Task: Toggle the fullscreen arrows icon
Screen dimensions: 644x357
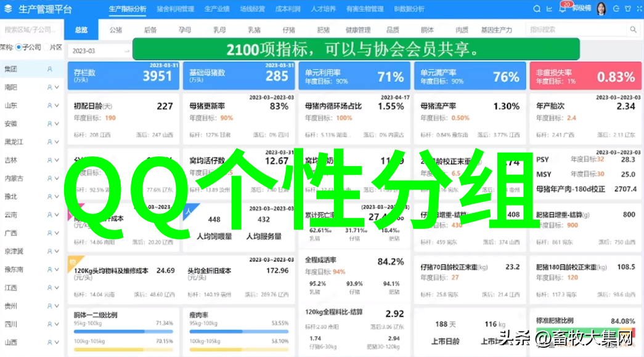Action: [x=640, y=9]
